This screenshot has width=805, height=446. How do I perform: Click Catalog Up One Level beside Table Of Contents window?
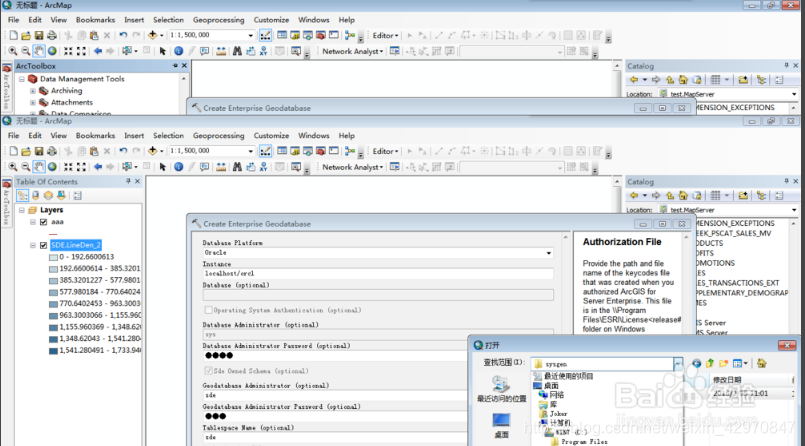[x=670, y=196]
